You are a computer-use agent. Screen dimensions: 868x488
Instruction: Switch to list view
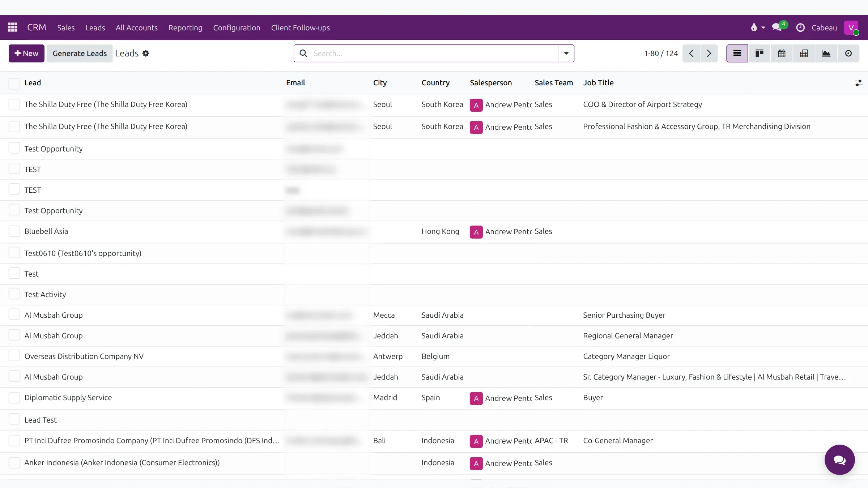pyautogui.click(x=737, y=53)
